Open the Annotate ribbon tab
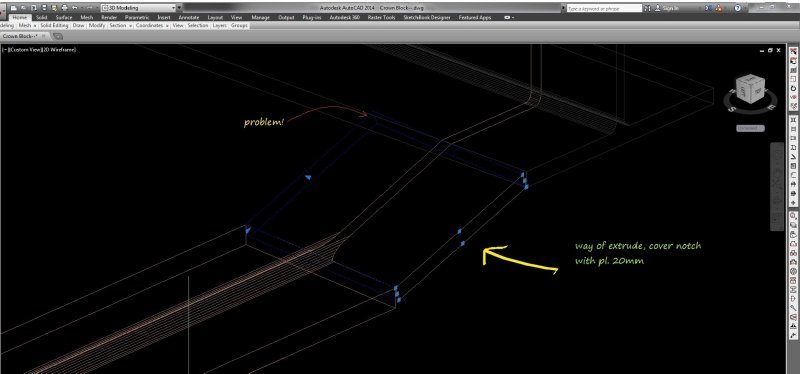Image resolution: width=800 pixels, height=374 pixels. click(x=189, y=17)
